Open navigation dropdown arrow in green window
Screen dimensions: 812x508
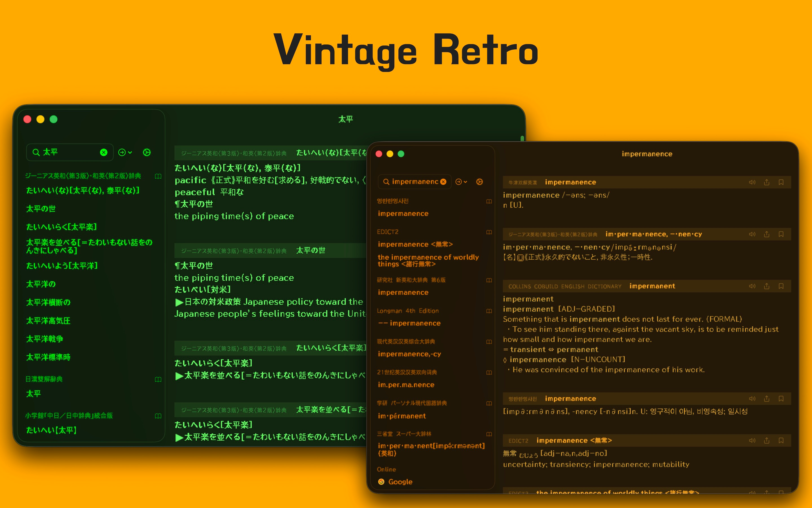click(125, 152)
